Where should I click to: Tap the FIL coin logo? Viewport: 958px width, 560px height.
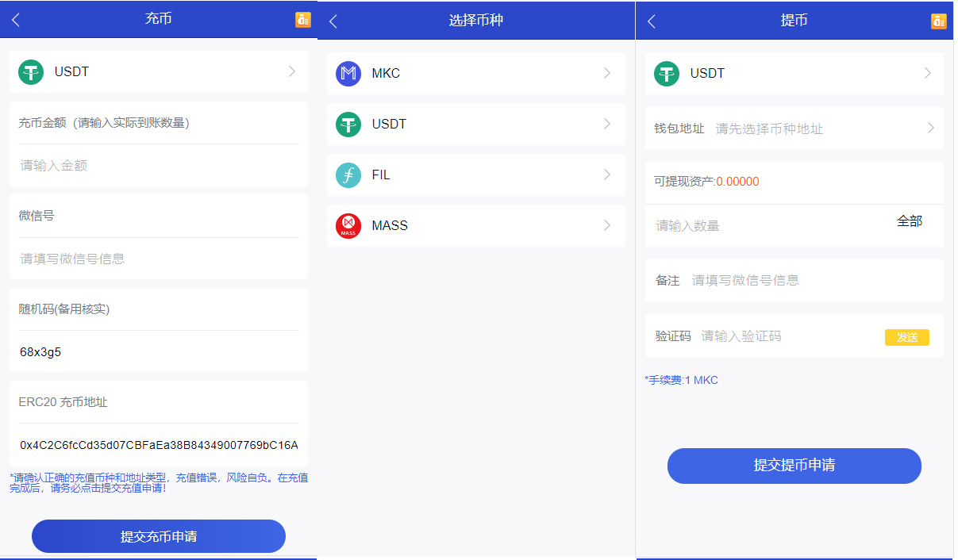[x=348, y=175]
